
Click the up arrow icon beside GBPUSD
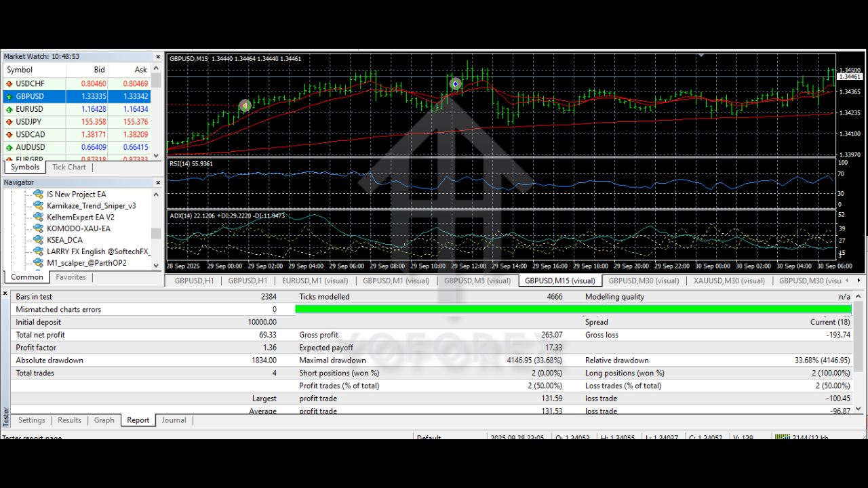(x=9, y=97)
